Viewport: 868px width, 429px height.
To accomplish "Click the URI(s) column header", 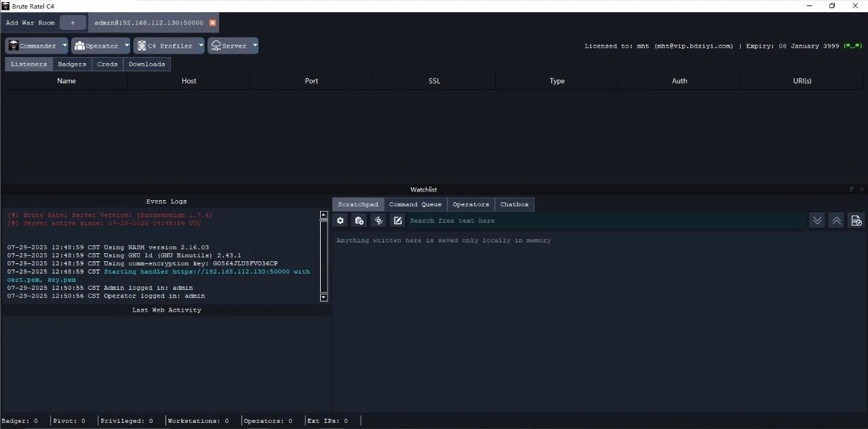I will 802,81.
